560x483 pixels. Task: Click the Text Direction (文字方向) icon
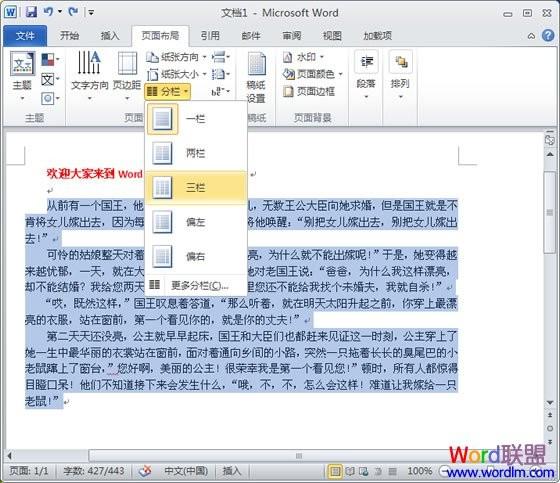(x=89, y=75)
